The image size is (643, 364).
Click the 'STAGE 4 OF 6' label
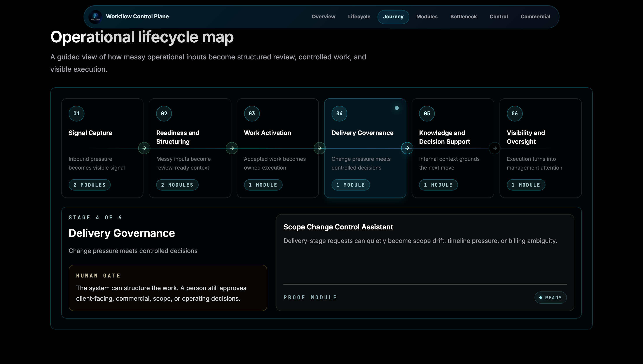(x=95, y=218)
